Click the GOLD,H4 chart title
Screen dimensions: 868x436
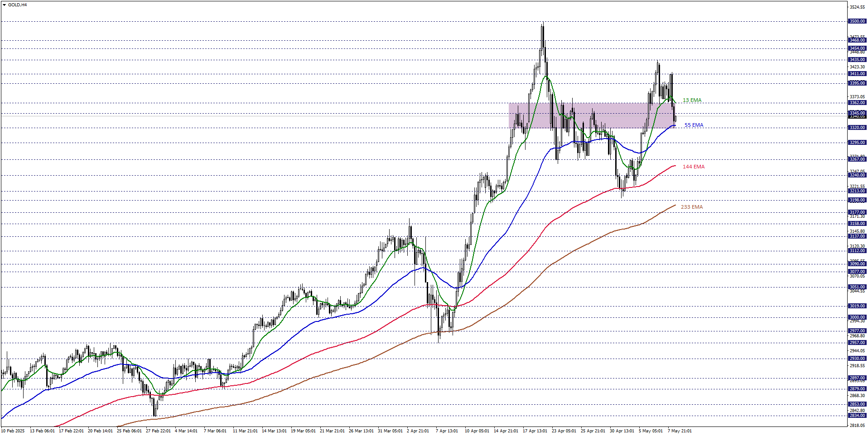click(x=17, y=5)
